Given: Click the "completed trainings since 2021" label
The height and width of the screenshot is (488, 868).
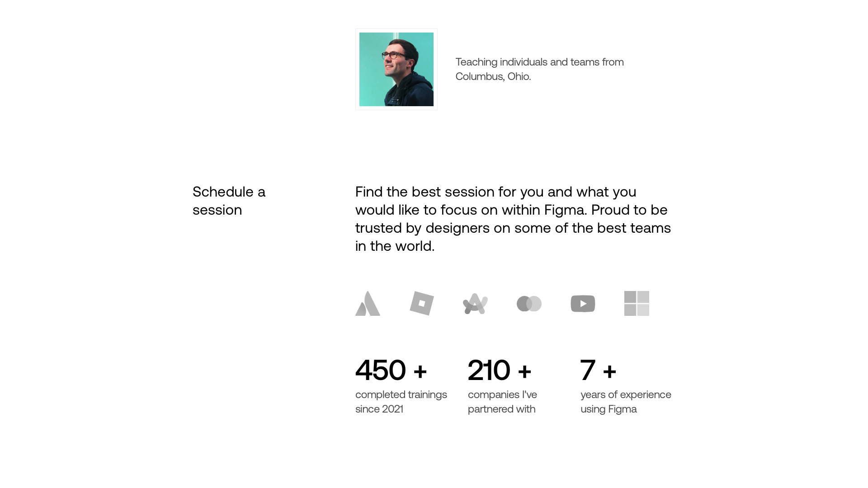Looking at the screenshot, I should tap(401, 402).
